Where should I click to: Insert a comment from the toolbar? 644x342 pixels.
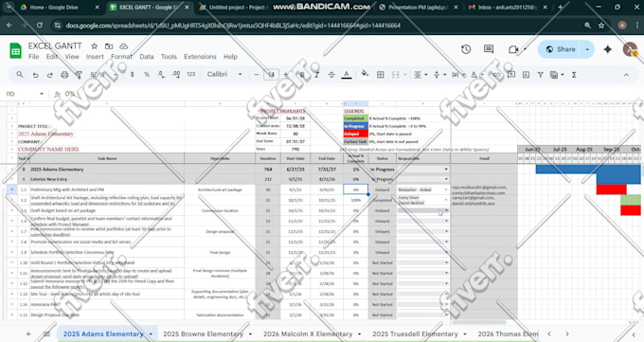(x=511, y=75)
